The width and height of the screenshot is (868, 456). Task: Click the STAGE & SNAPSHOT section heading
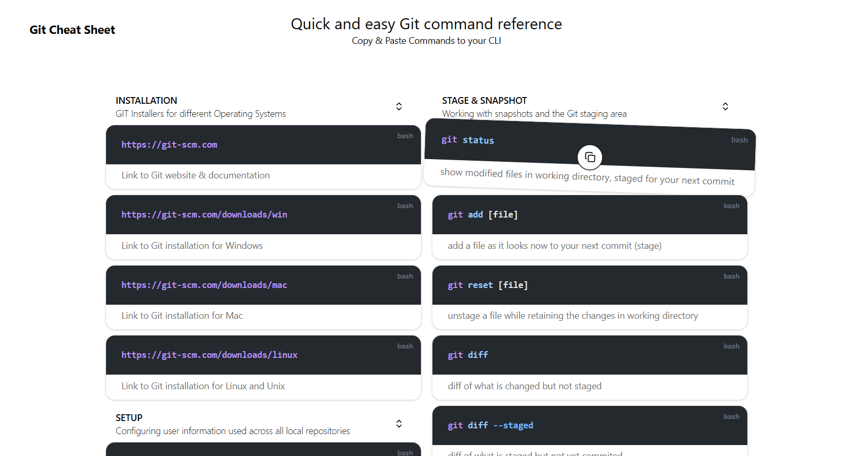[485, 100]
